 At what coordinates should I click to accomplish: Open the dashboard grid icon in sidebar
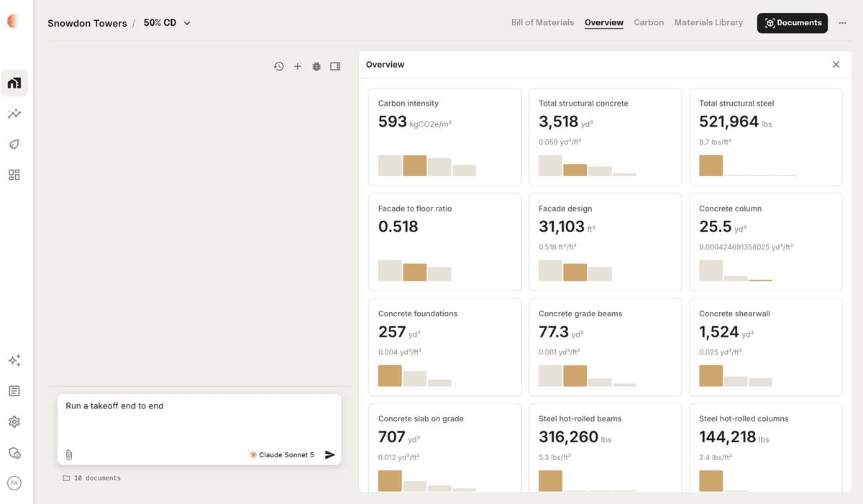tap(14, 175)
